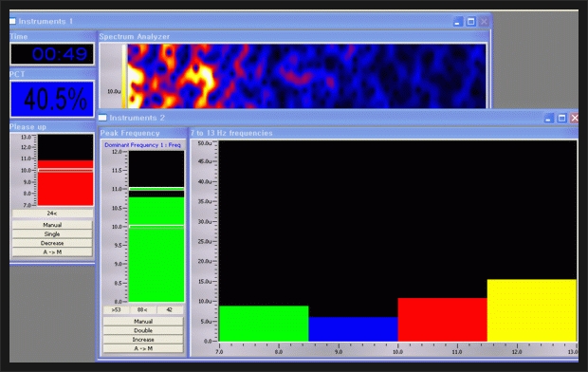588x372 pixels.
Task: Click the Decrease button in Please up panel
Action: [x=52, y=243]
